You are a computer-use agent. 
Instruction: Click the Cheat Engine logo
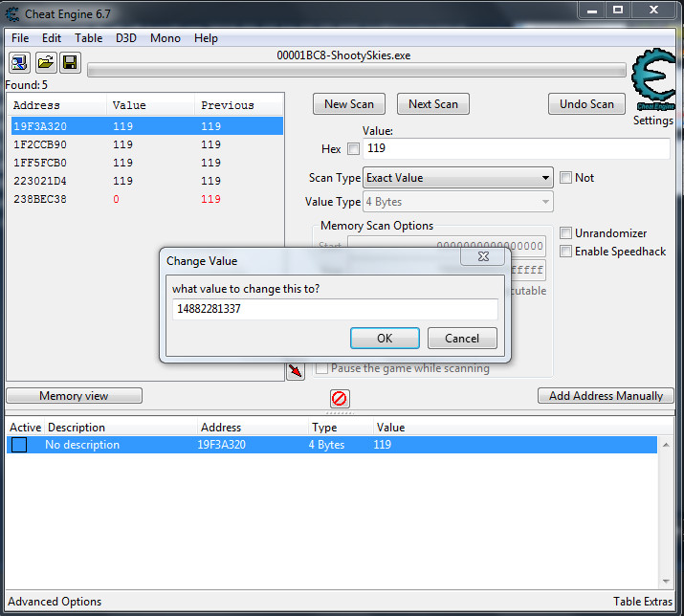[654, 79]
